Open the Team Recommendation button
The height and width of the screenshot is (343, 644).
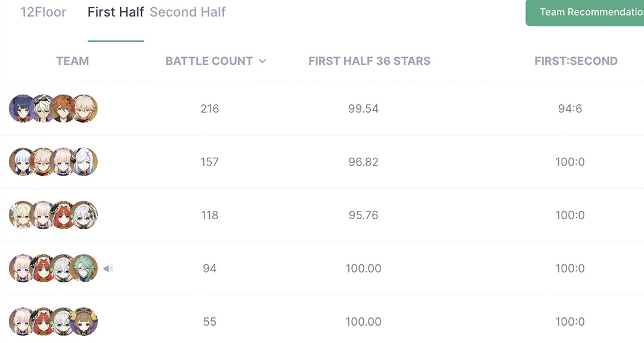[585, 13]
